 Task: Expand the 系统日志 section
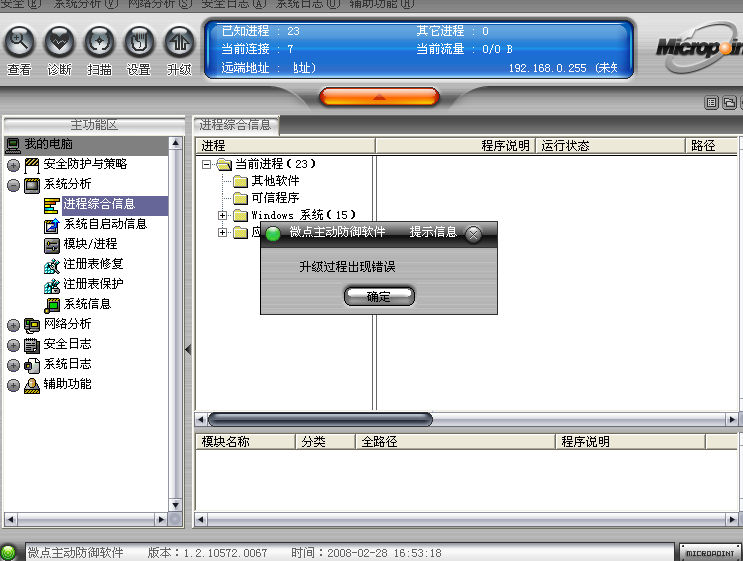click(13, 365)
